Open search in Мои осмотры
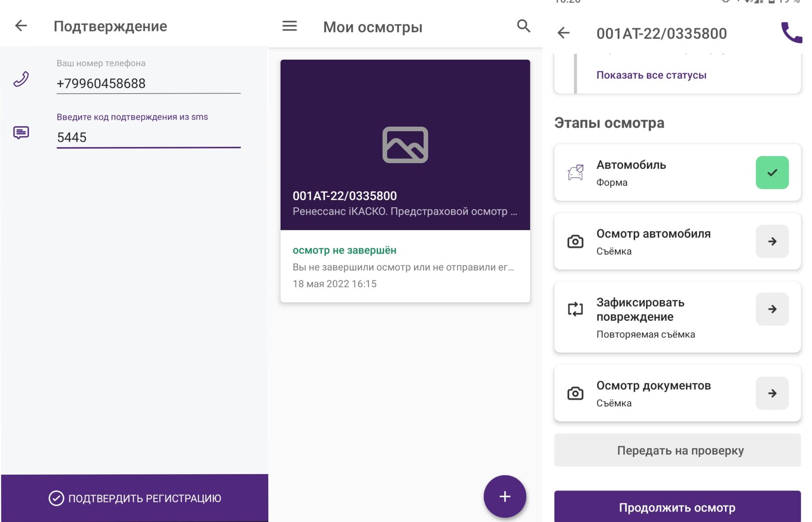The width and height of the screenshot is (812, 522). tap(523, 26)
